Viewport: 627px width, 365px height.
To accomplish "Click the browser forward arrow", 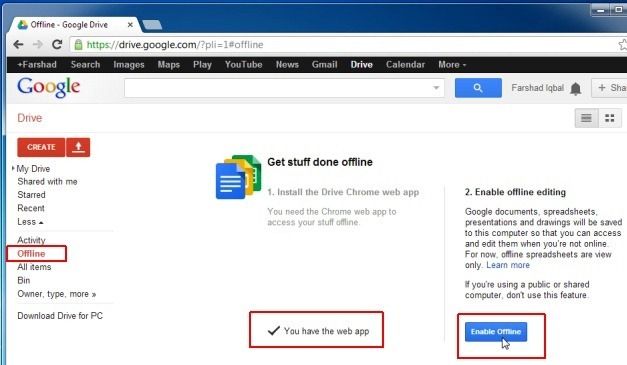I will coord(38,44).
